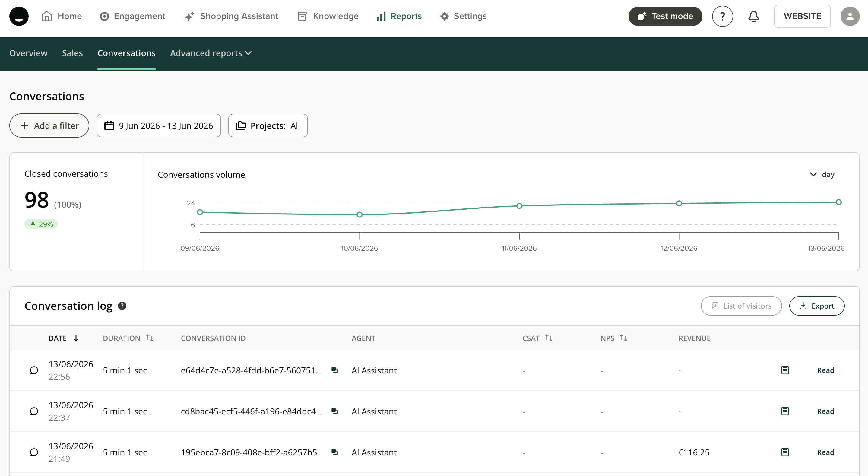Open transcript icon for 22:56 conversation
This screenshot has width=868, height=476.
click(785, 370)
